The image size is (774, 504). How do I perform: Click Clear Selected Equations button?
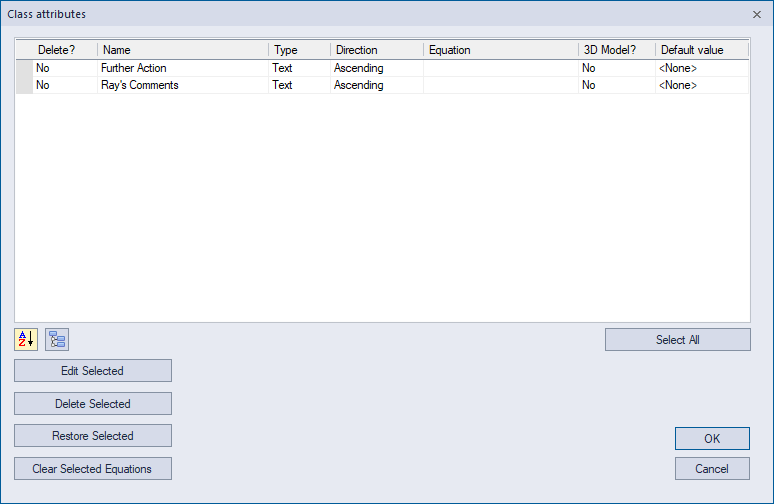(x=93, y=468)
